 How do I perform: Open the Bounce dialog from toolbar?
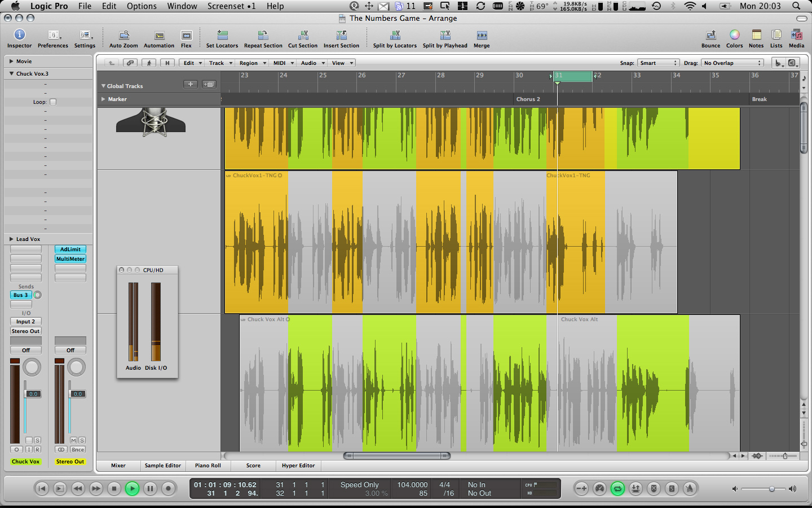click(x=710, y=36)
